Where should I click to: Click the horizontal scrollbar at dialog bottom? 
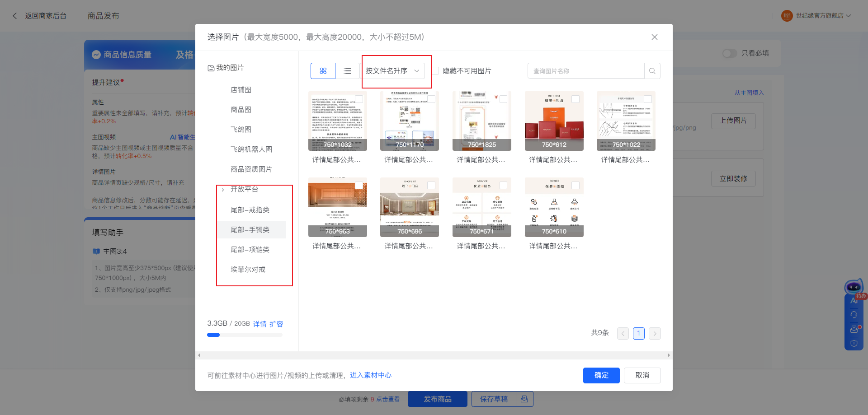(x=434, y=355)
